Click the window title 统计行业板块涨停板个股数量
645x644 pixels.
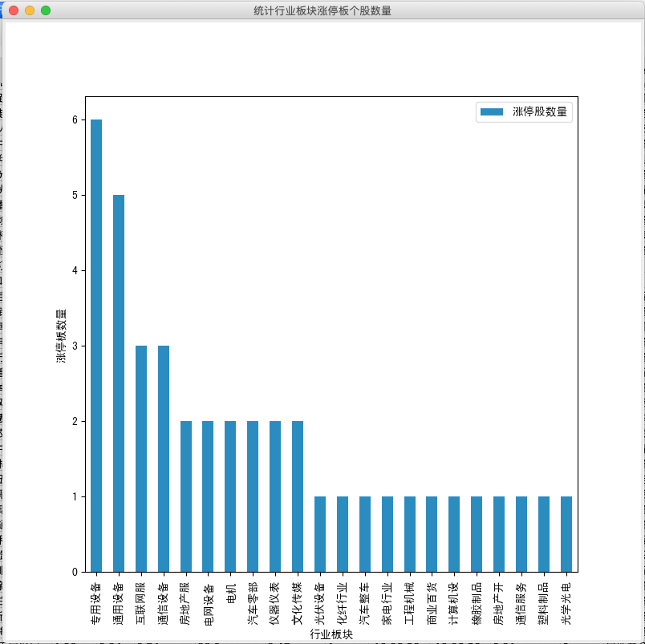tap(322, 10)
